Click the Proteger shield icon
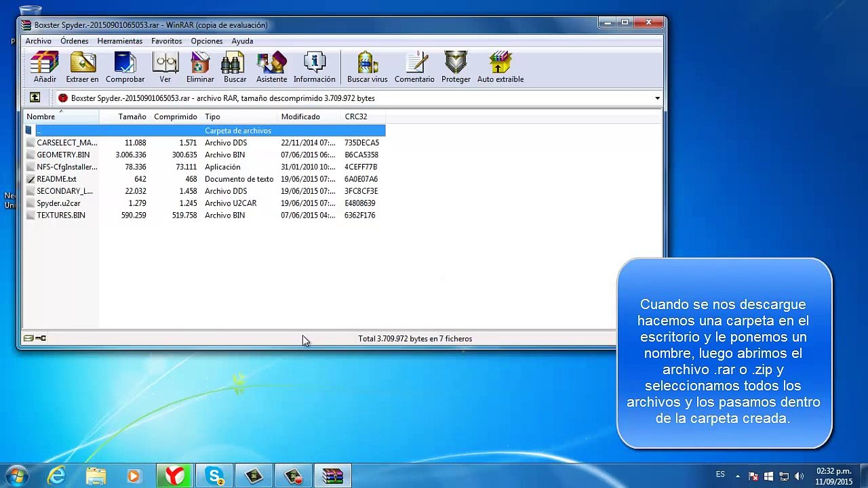The image size is (868, 488). (456, 63)
